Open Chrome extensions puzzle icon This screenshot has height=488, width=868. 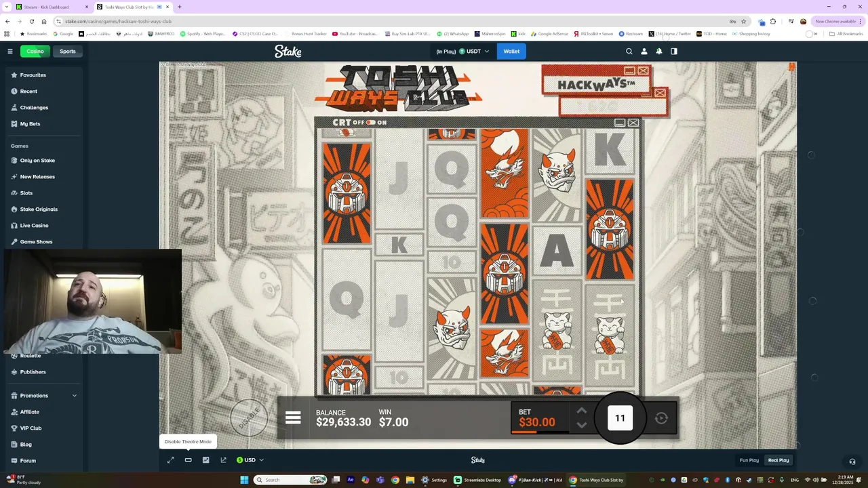pos(773,21)
